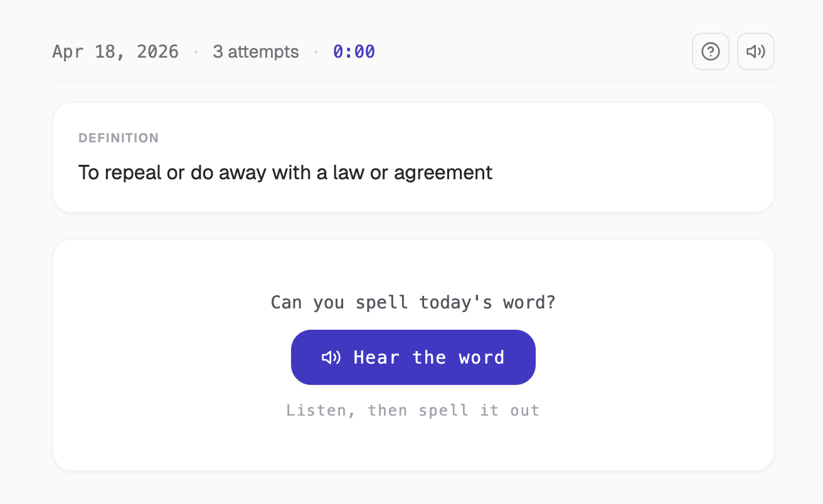Click the 'Apr 18, 2026' date in the header bar
Image resolution: width=823 pixels, height=504 pixels.
click(115, 51)
